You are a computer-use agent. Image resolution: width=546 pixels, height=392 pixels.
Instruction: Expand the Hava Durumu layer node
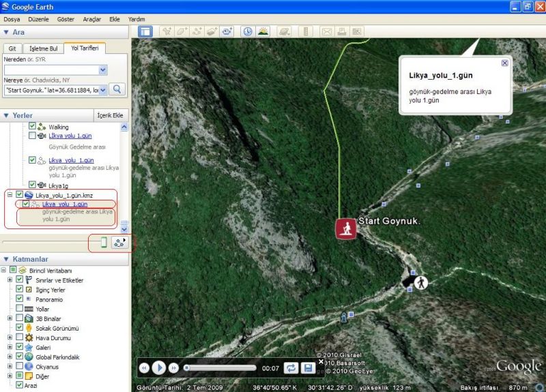tap(10, 337)
